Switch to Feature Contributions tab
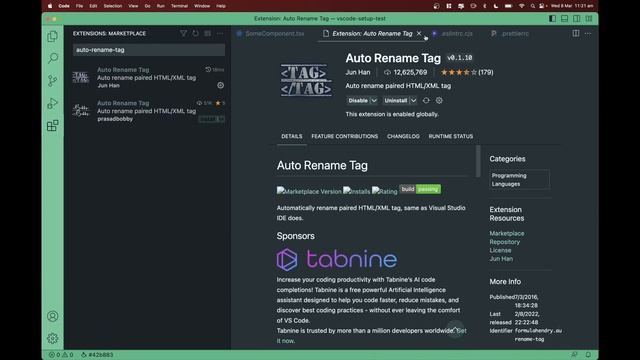The width and height of the screenshot is (640, 360). pyautogui.click(x=344, y=136)
